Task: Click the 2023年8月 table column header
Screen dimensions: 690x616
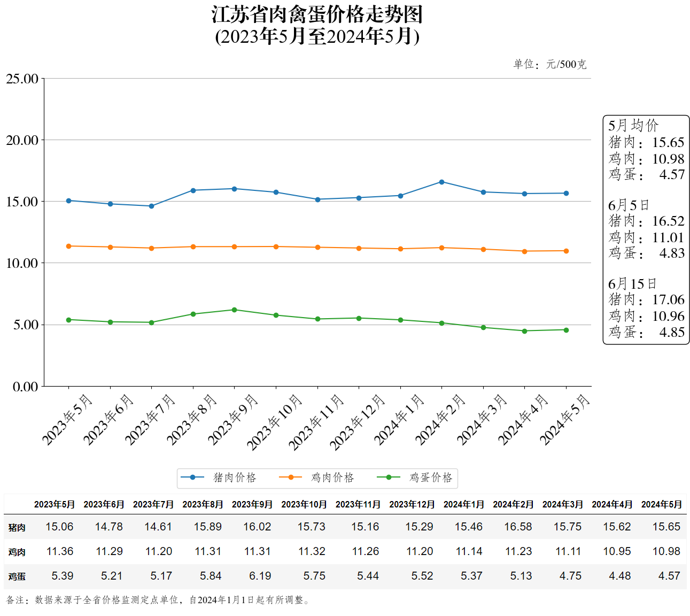Action: tap(203, 504)
